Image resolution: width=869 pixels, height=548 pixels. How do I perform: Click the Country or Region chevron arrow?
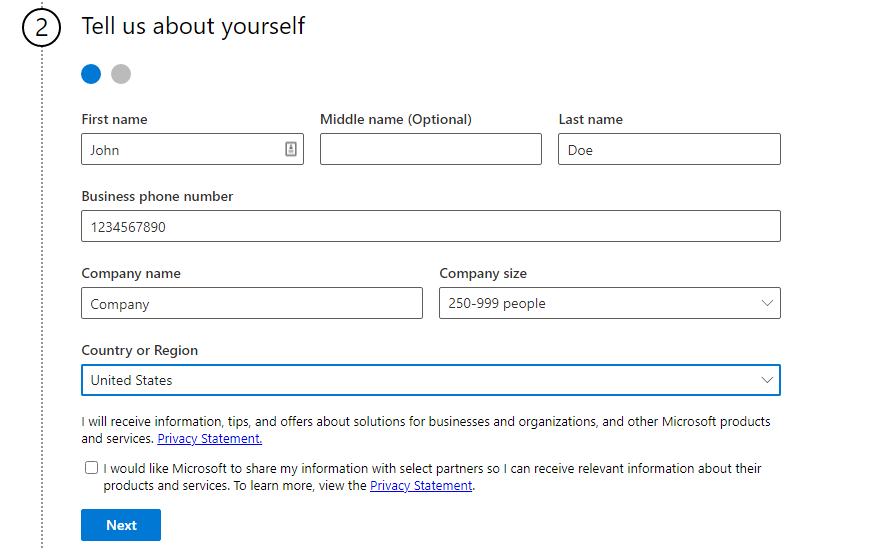[767, 380]
